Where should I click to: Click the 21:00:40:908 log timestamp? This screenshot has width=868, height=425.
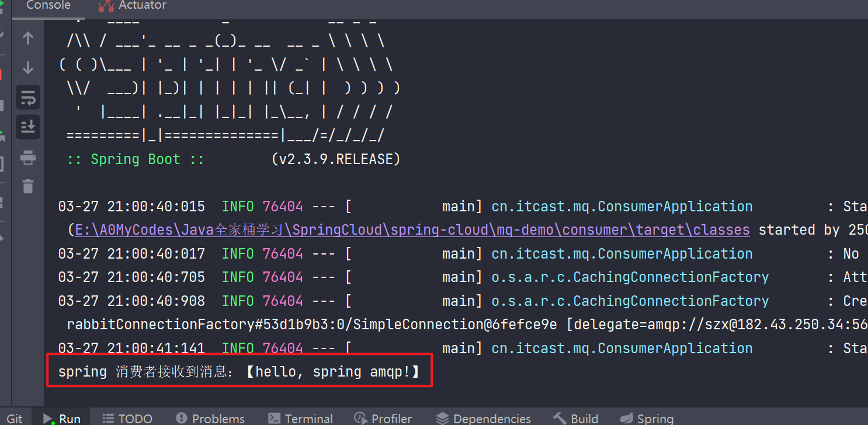pos(131,301)
